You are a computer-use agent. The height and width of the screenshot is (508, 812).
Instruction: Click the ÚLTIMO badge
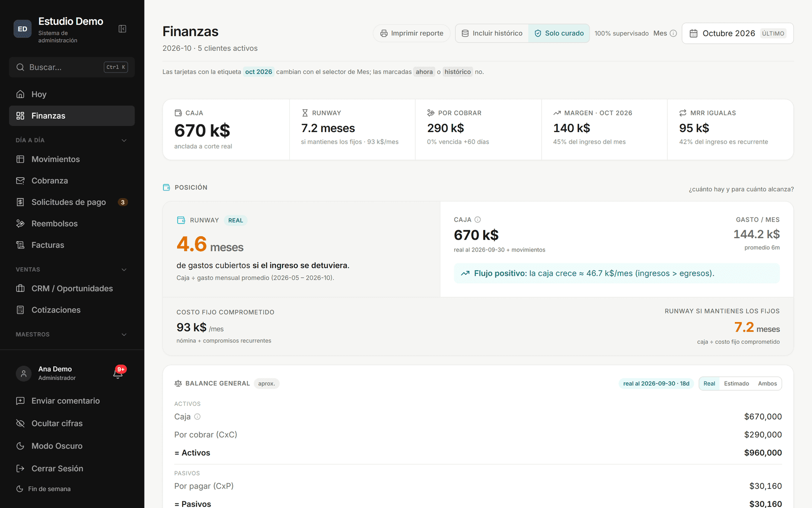click(773, 34)
